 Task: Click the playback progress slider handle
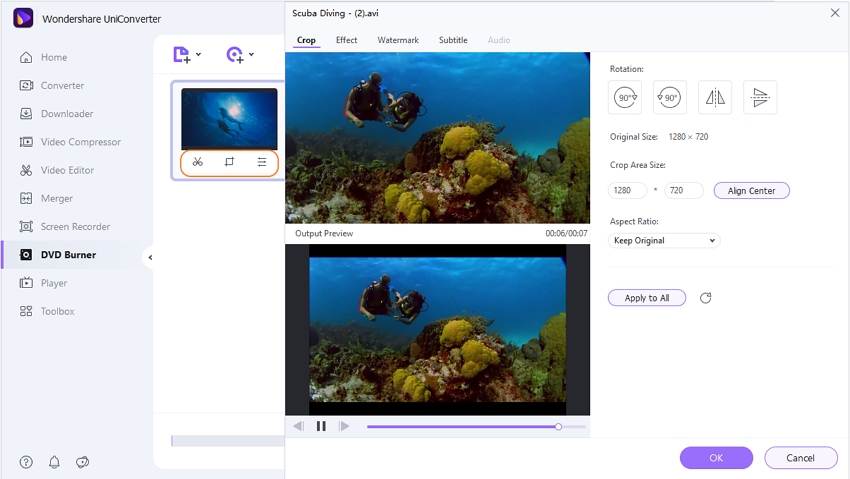tap(558, 427)
